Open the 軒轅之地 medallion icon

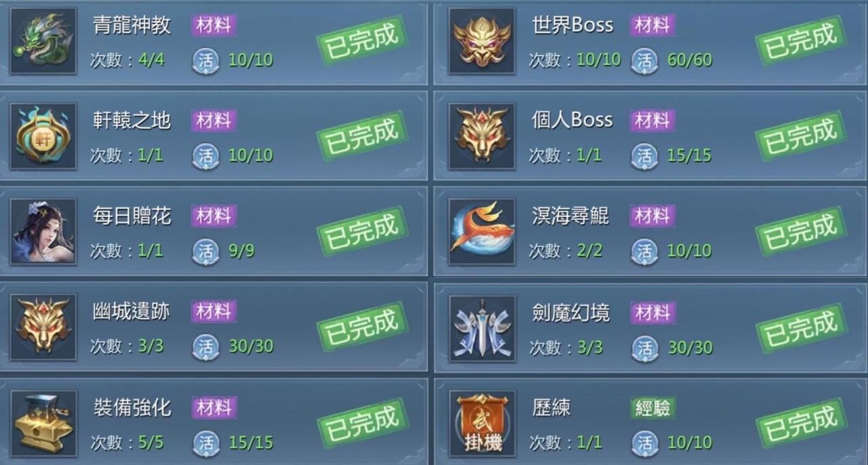(x=43, y=136)
